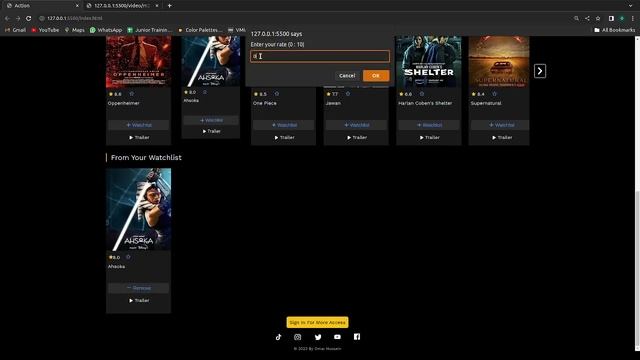Open the green profile avatar
Image resolution: width=640 pixels, height=360 pixels.
[x=622, y=18]
